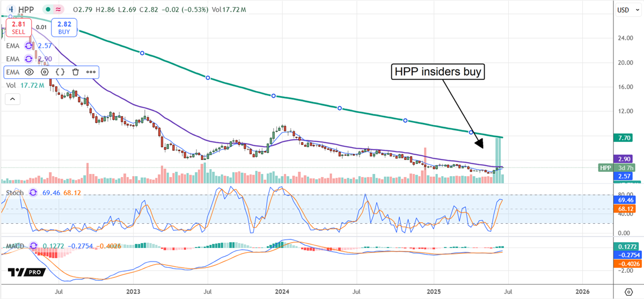Hide the selected EMA with eye icon
The height and width of the screenshot is (299, 644).
[x=29, y=71]
